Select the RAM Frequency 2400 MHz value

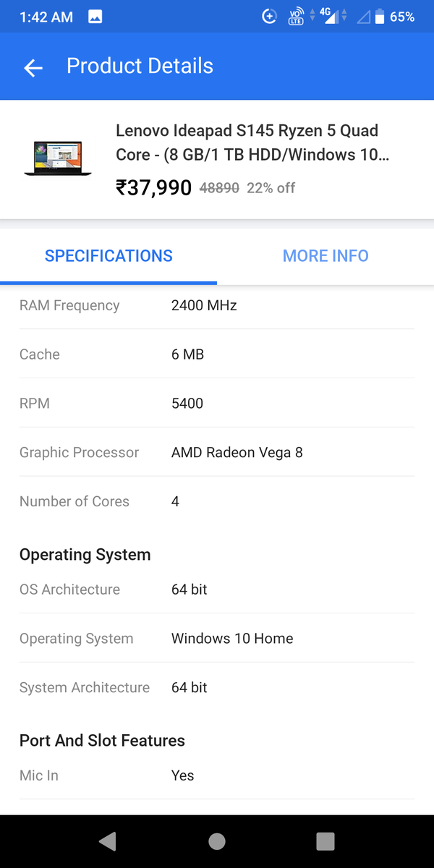tap(204, 305)
